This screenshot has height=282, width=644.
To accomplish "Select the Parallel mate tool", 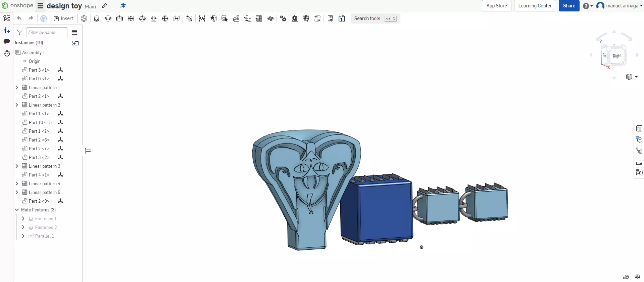I will pos(177,18).
